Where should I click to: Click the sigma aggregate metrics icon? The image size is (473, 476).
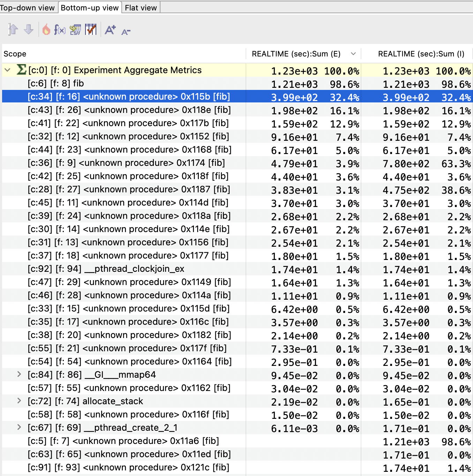(21, 70)
